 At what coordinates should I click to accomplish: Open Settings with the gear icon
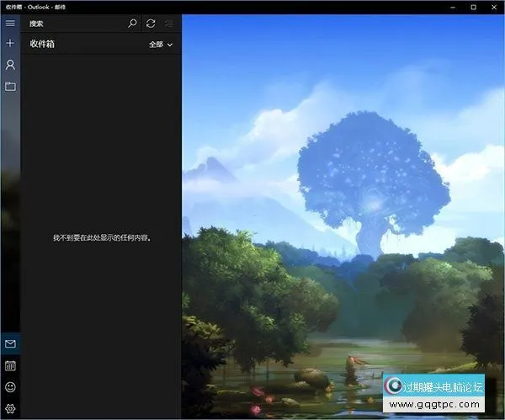pos(10,409)
